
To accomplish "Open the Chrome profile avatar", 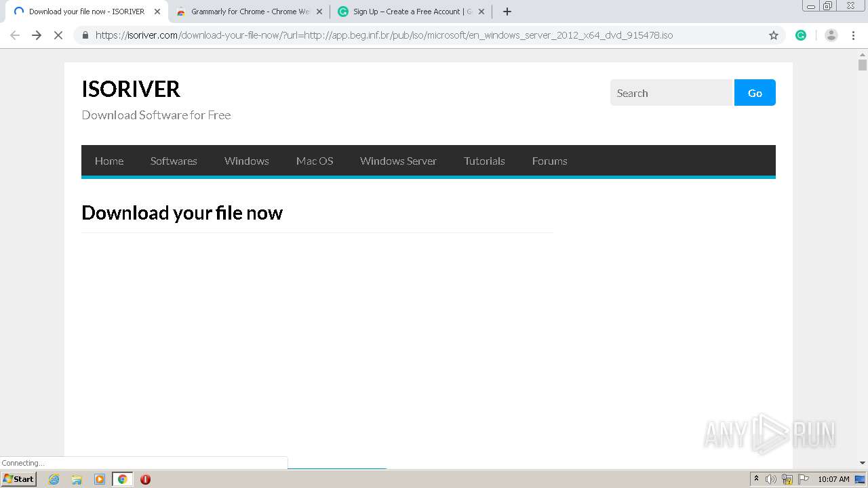I will click(x=831, y=35).
